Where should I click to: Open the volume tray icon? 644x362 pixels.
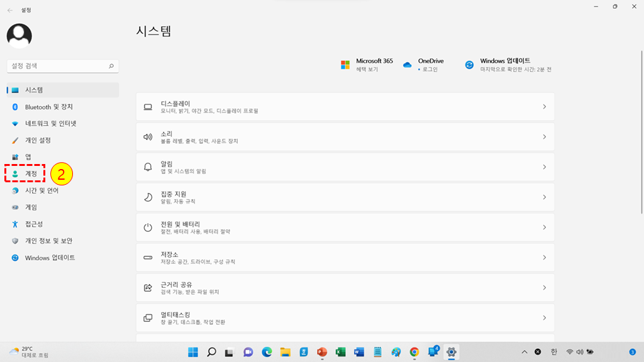[x=580, y=352]
